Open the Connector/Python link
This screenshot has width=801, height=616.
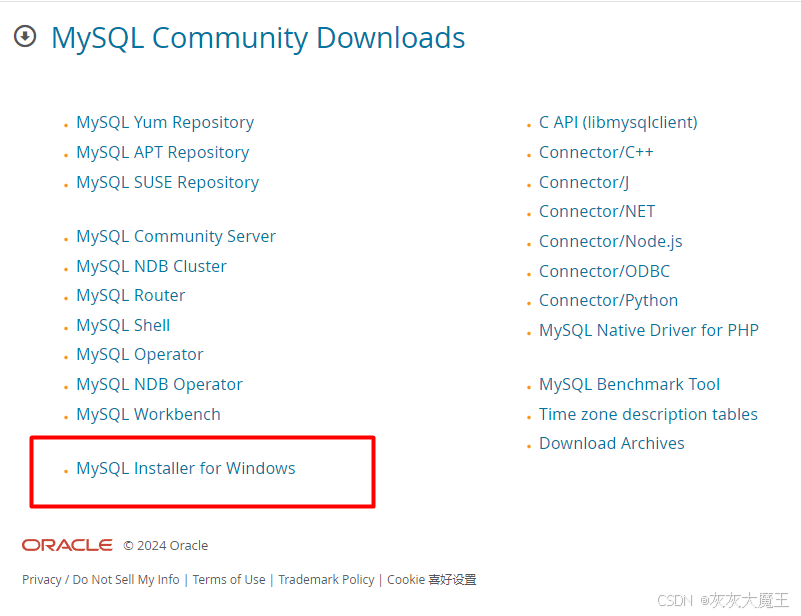pos(608,300)
